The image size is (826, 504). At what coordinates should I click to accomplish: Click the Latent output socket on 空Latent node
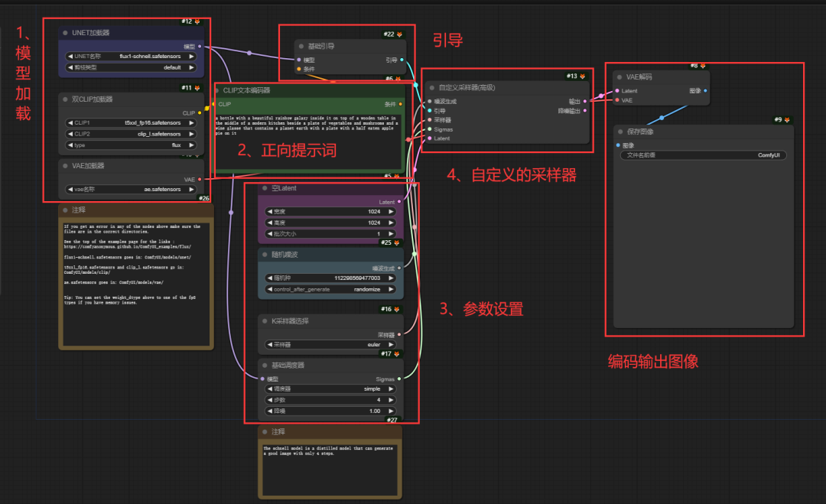pos(401,202)
